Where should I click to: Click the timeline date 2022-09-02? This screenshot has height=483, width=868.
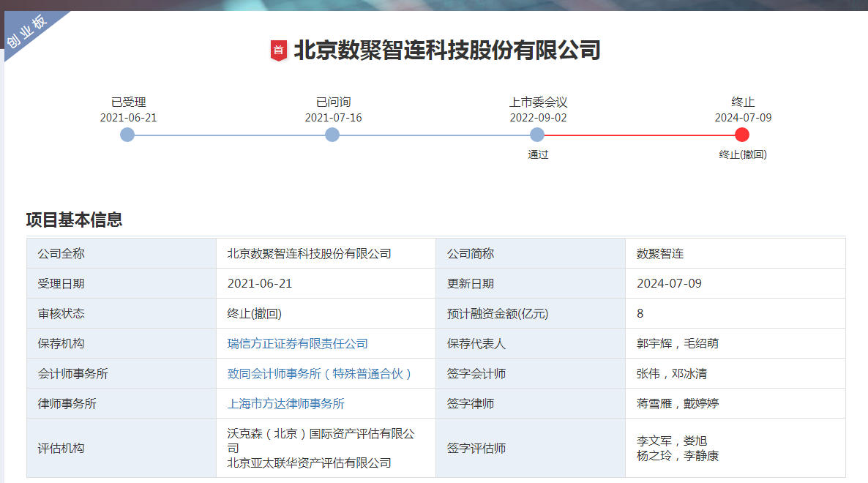(x=538, y=118)
